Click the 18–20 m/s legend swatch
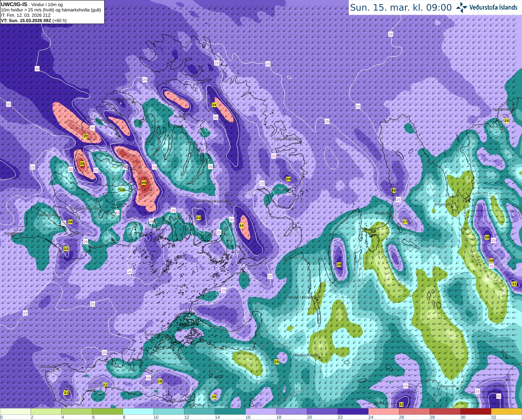 (x=292, y=411)
